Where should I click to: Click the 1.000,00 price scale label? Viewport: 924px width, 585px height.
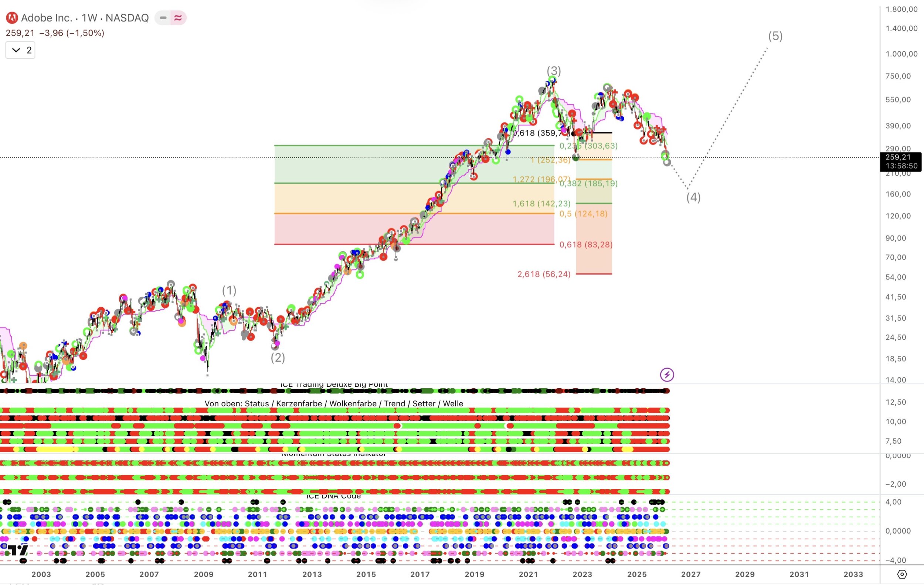point(901,54)
